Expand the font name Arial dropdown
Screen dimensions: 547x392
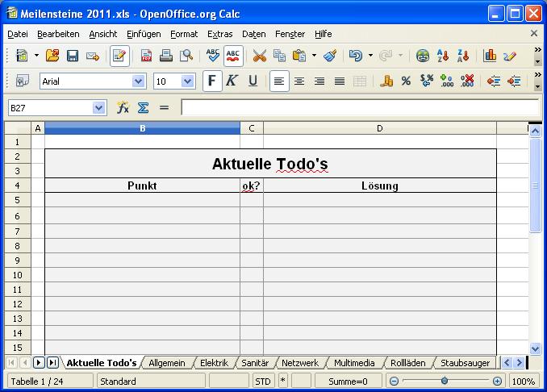(x=138, y=81)
